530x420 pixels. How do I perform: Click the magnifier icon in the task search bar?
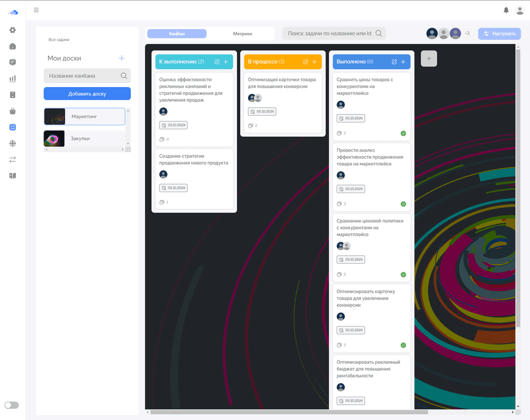pos(379,33)
